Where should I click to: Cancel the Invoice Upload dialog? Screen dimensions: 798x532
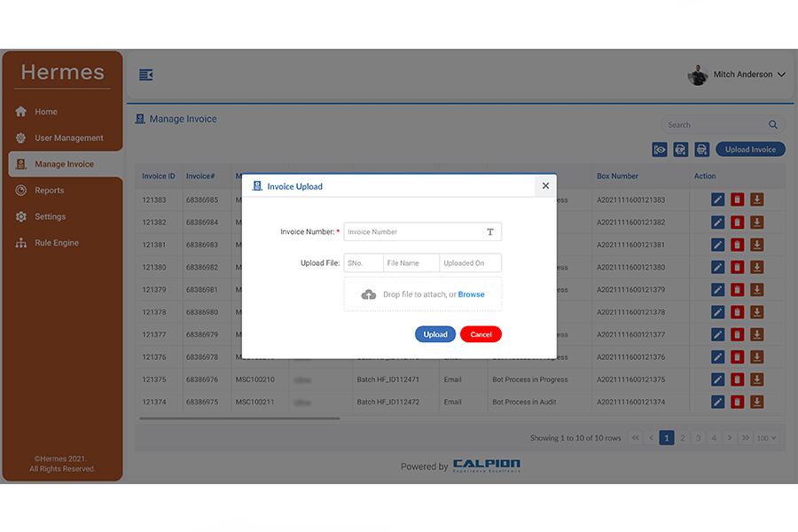tap(481, 334)
